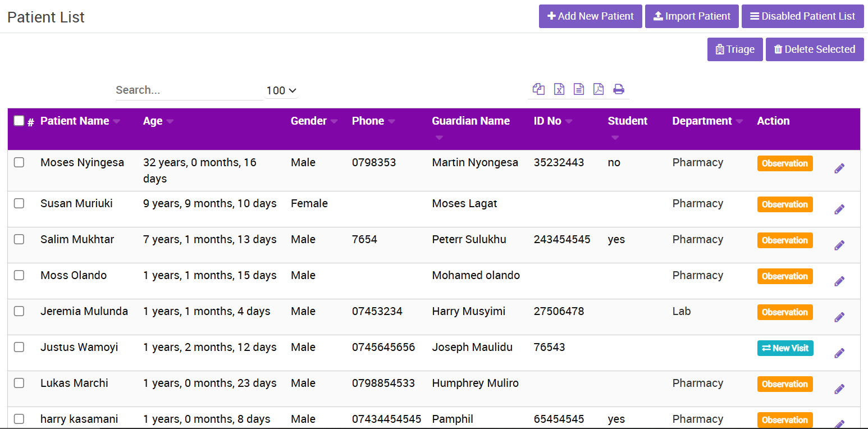Select the checkbox for Susan Muriuki
Image resolution: width=868 pixels, height=429 pixels.
coord(19,203)
